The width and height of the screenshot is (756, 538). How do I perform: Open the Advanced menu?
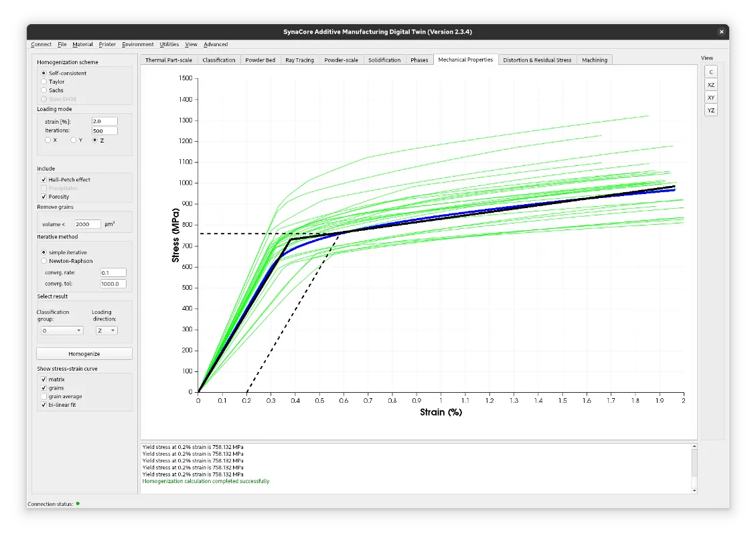click(216, 44)
